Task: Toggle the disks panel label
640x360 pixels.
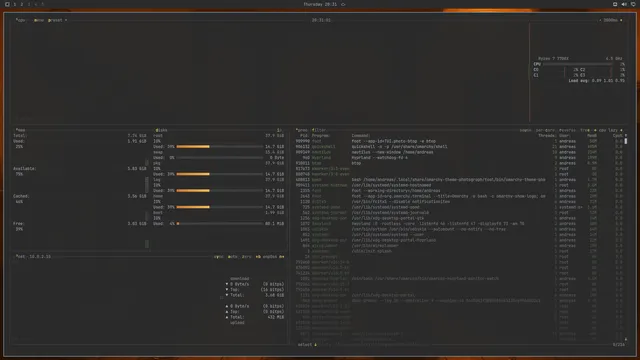Action: 161,130
